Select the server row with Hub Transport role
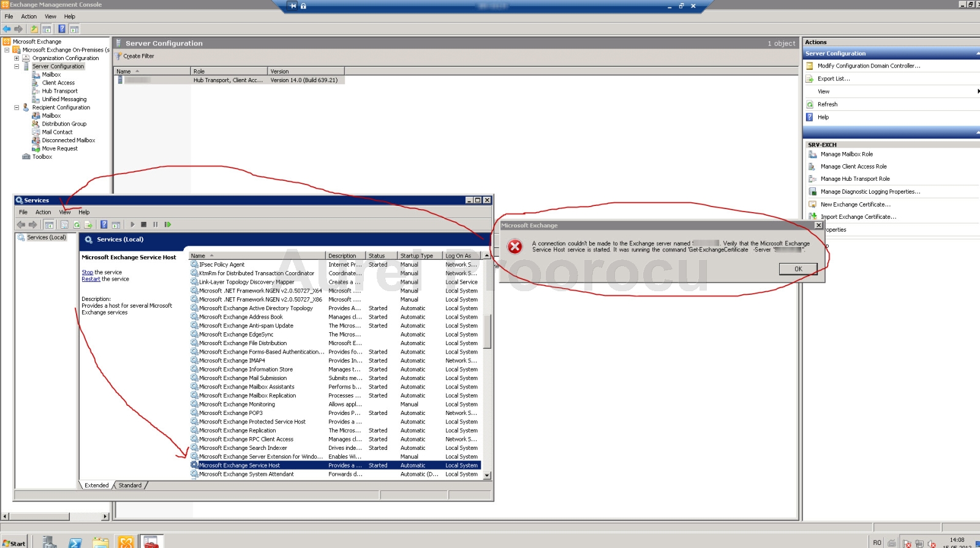 tap(230, 80)
